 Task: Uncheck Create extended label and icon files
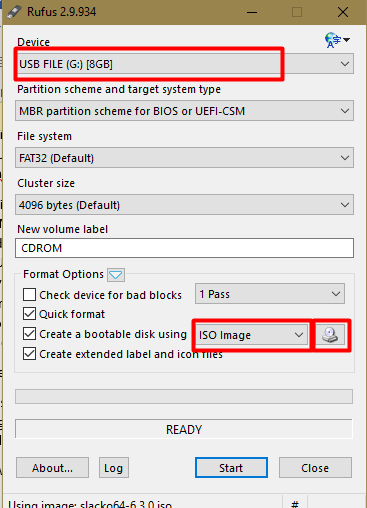click(30, 354)
